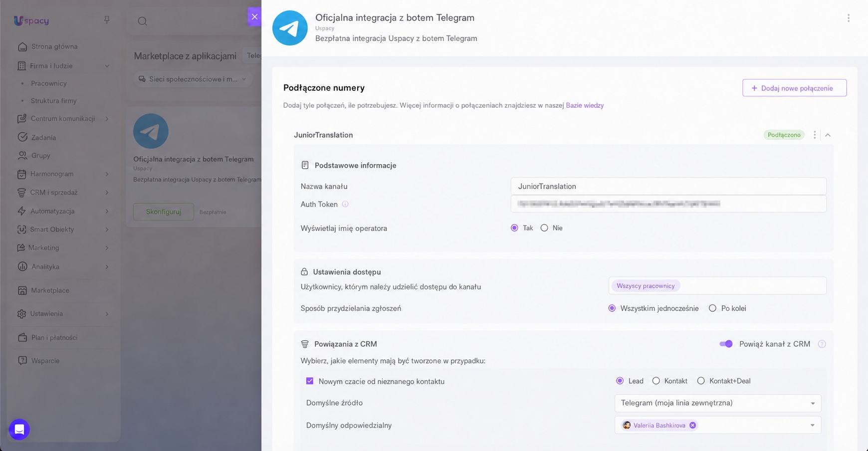The height and width of the screenshot is (451, 868).
Task: Uncheck Nowym czacie od nieznanego kontaktu
Action: (310, 381)
